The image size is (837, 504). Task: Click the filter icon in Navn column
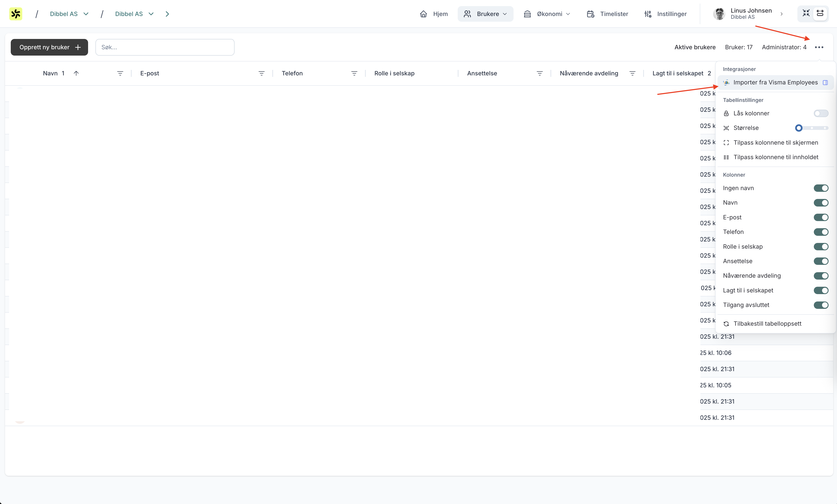click(x=120, y=73)
